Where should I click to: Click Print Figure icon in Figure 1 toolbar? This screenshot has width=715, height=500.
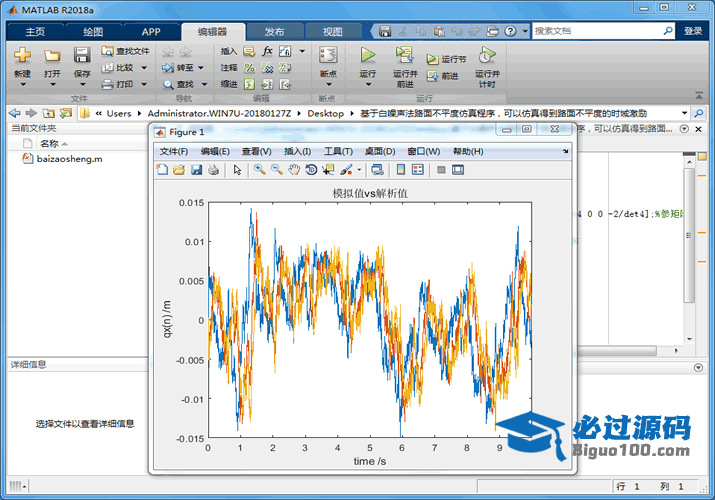click(x=213, y=170)
